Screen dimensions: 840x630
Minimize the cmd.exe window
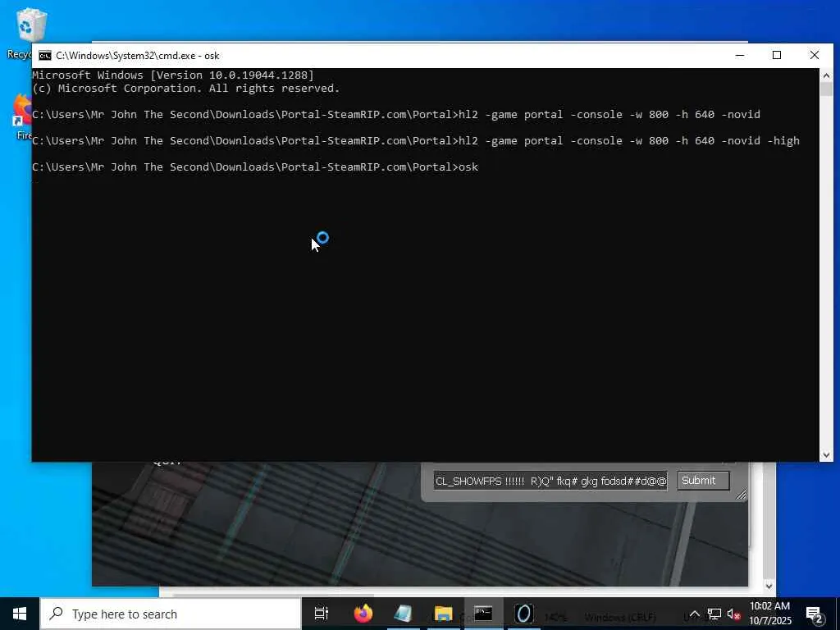tap(740, 55)
